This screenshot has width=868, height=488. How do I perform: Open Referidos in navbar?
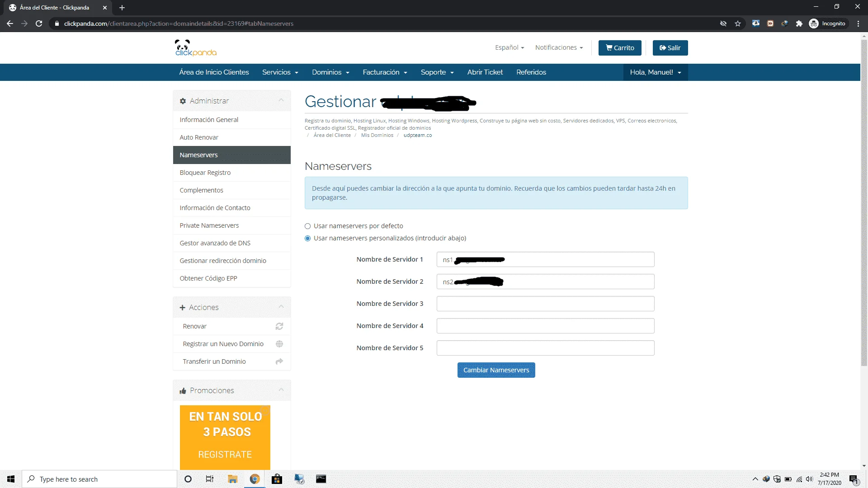[x=531, y=72]
